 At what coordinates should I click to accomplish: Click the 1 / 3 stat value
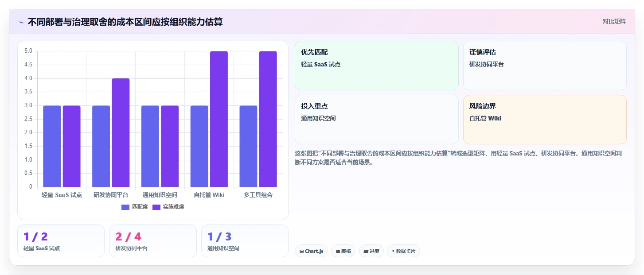pyautogui.click(x=219, y=237)
